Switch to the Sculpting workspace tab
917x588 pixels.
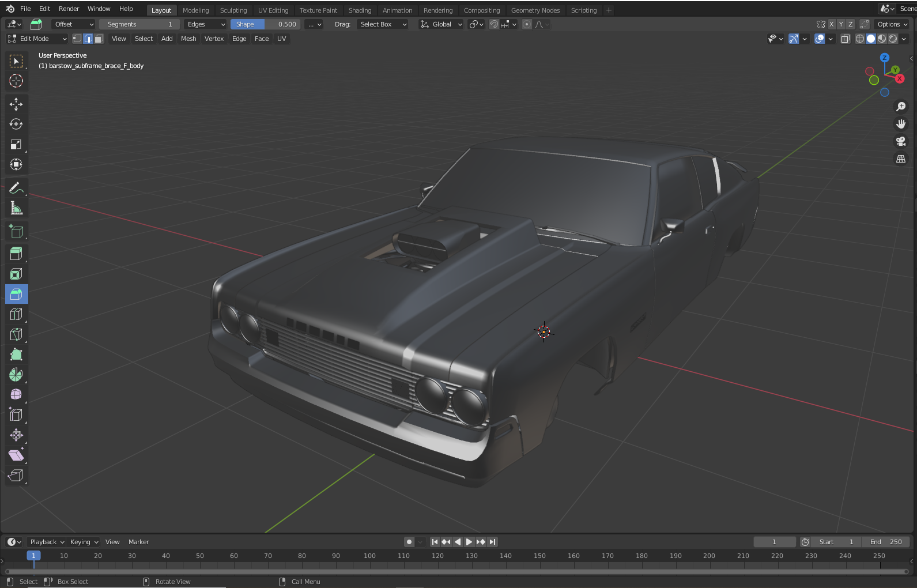coord(233,10)
